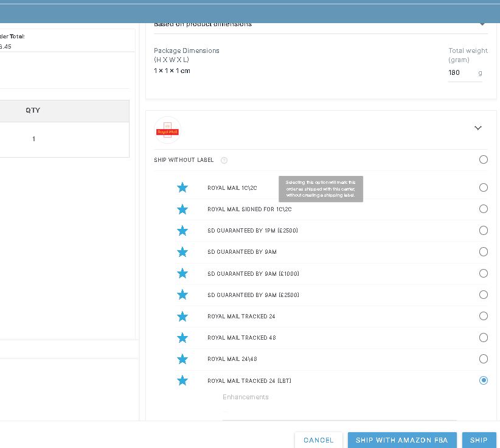The width and height of the screenshot is (500, 448).
Task: Choose SD Guaranteed by 9AM radio
Action: pos(484,252)
